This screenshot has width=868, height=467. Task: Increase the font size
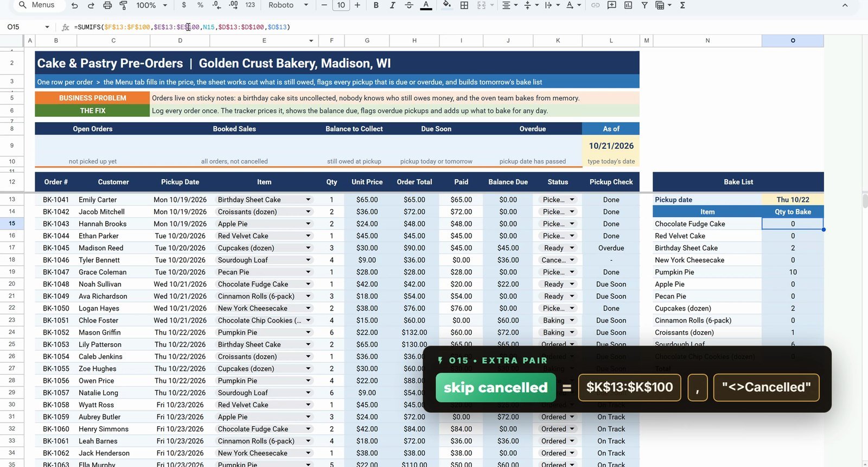pos(357,5)
